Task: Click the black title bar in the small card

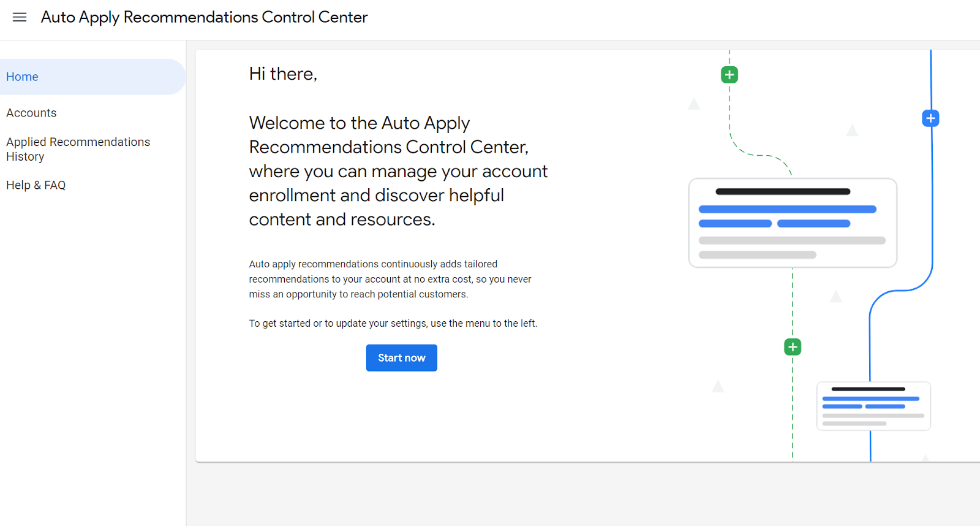Action: pyautogui.click(x=868, y=389)
